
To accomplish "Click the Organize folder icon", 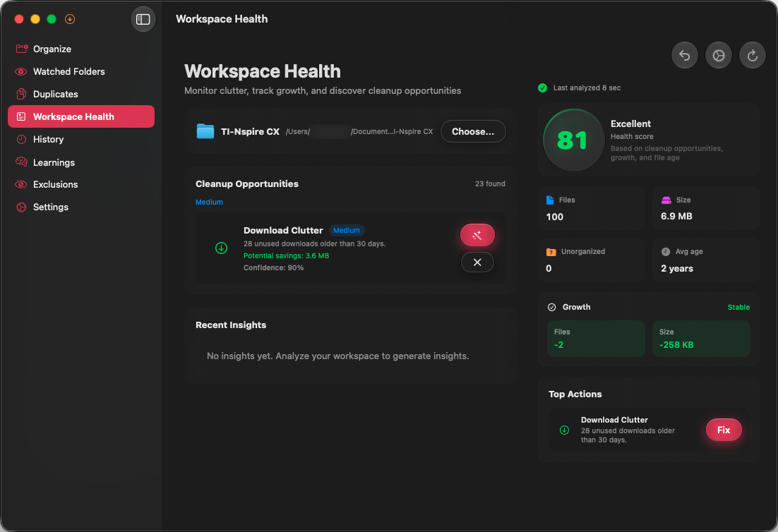I will tap(21, 49).
